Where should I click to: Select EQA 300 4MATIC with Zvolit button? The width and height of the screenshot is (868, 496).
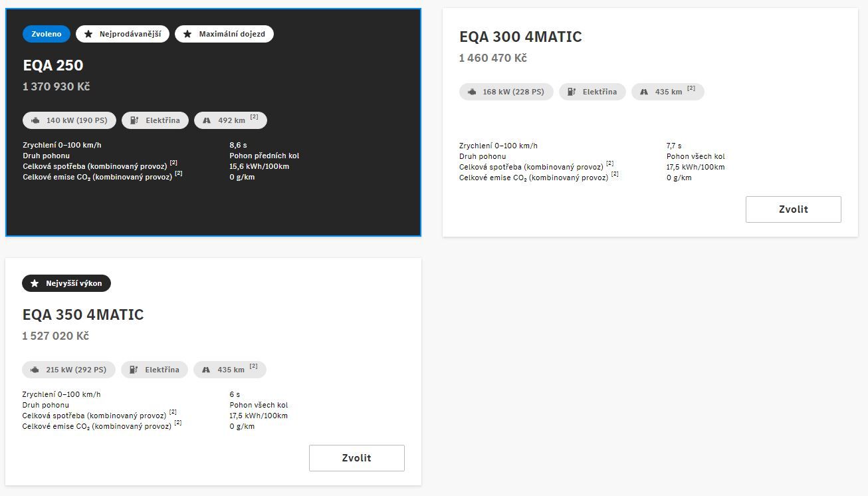tap(794, 209)
